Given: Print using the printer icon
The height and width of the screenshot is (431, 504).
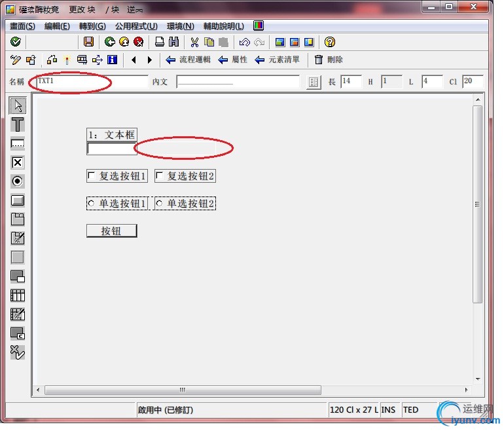Looking at the screenshot, I should coord(160,42).
